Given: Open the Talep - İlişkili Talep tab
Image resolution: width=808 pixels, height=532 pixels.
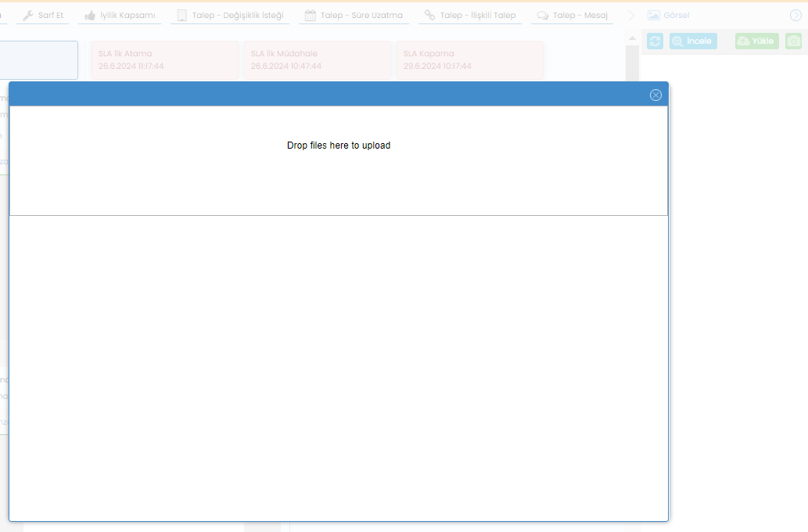Looking at the screenshot, I should click(x=470, y=16).
